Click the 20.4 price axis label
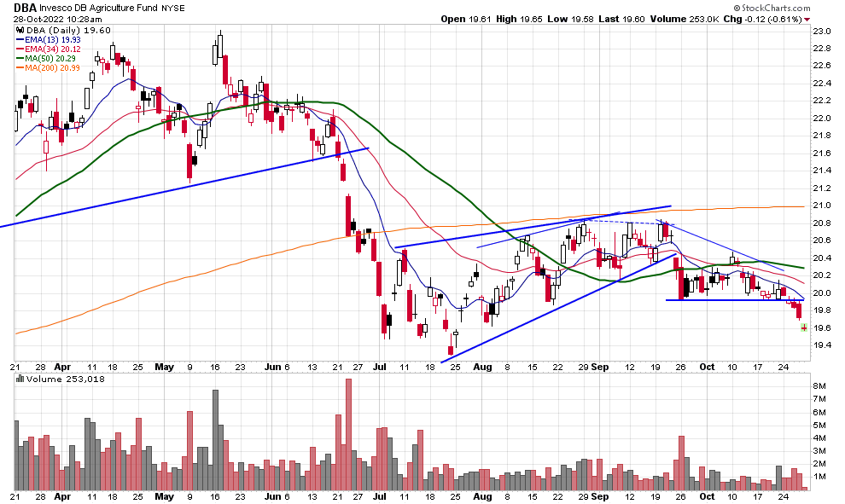This screenshot has height=504, width=845. click(x=821, y=258)
